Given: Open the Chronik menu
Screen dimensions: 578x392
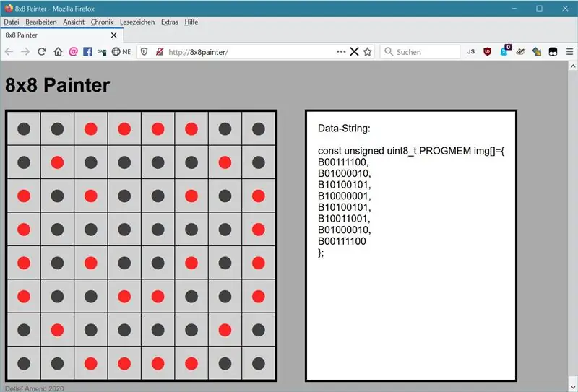Looking at the screenshot, I should 102,22.
